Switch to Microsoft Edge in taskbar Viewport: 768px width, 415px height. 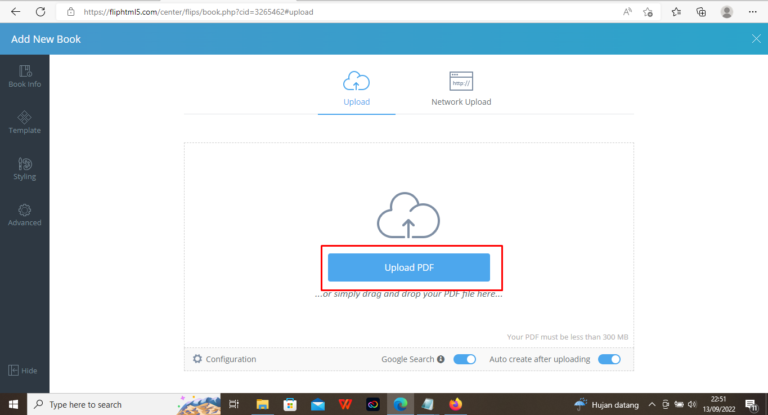[400, 404]
